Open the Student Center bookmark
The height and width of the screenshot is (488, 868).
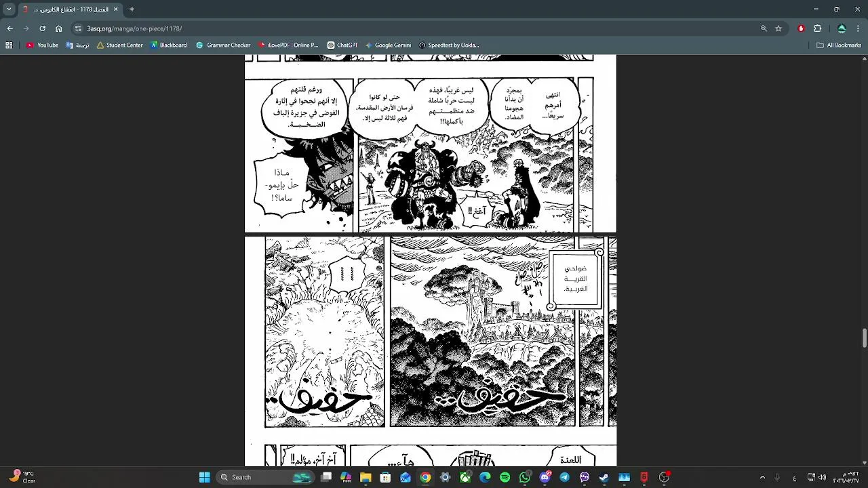120,45
